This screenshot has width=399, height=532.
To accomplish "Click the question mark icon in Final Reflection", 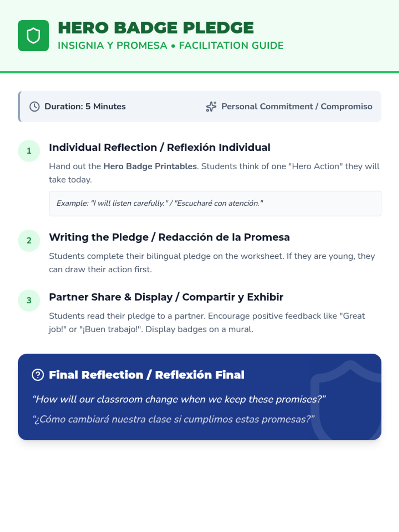I will [x=38, y=375].
